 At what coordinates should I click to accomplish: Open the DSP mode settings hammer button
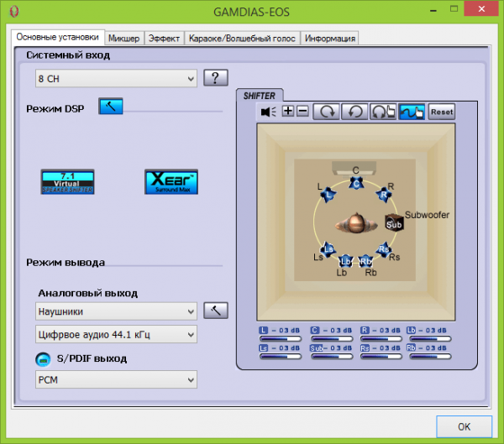click(111, 107)
